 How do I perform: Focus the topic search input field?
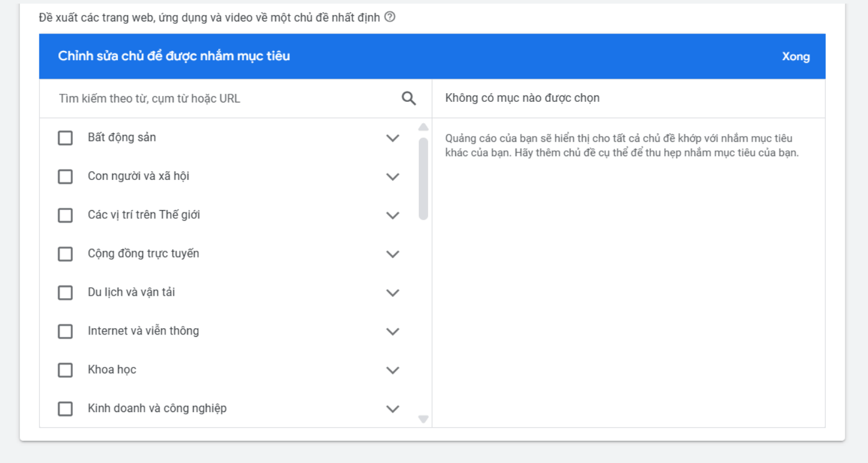(x=226, y=98)
